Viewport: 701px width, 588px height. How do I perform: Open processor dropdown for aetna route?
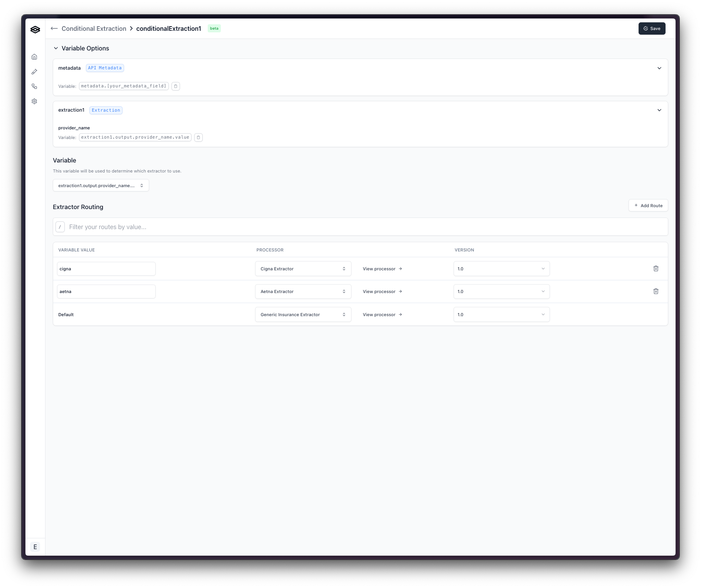[x=303, y=291]
